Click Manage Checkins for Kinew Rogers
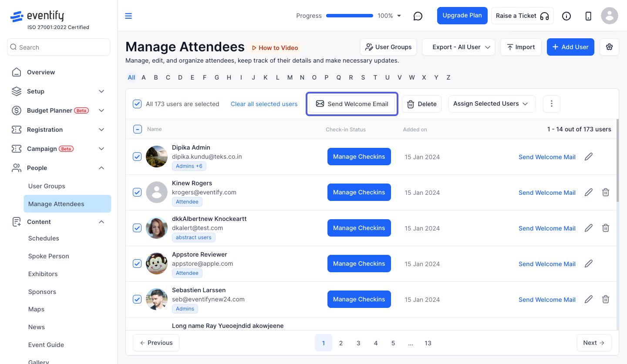 pos(359,192)
